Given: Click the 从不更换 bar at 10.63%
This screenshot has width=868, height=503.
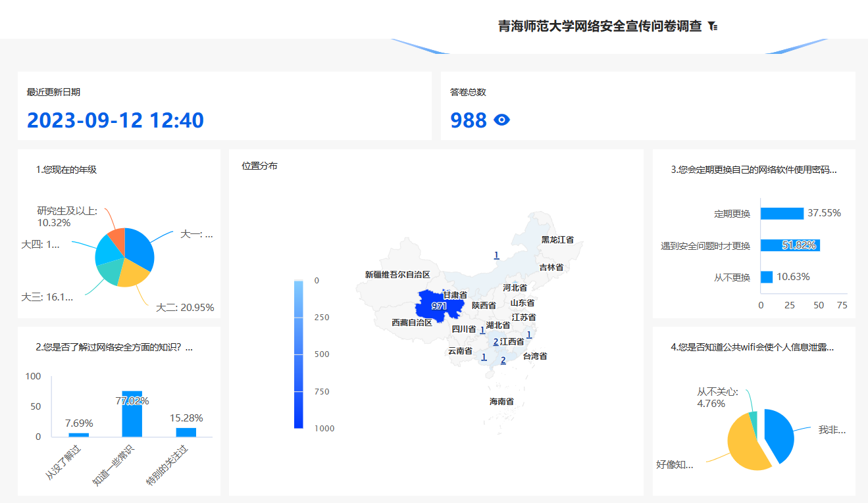Looking at the screenshot, I should click(x=767, y=277).
